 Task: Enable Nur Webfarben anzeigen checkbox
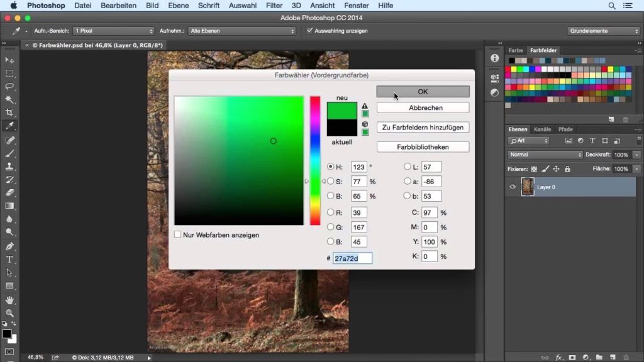(178, 234)
